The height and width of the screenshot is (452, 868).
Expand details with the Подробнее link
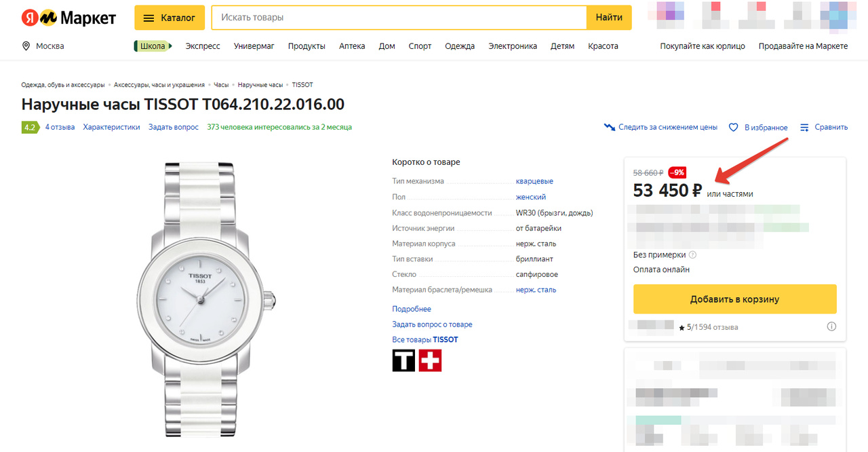411,309
